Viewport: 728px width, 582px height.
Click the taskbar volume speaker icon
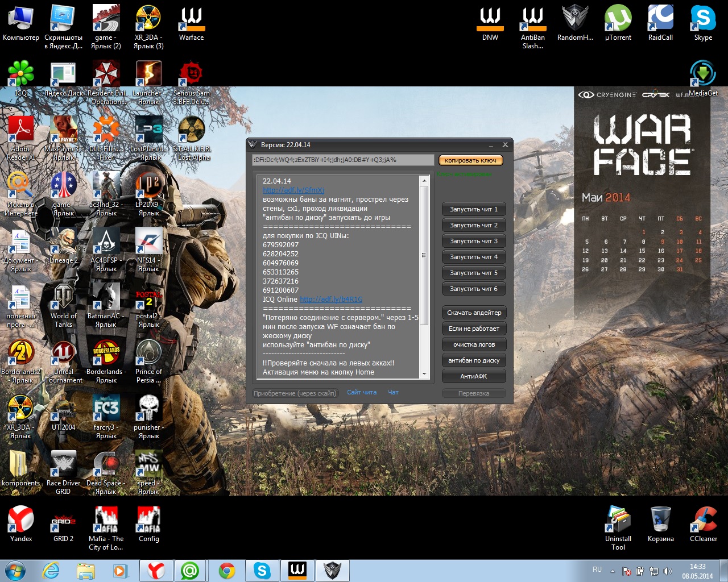[668, 571]
